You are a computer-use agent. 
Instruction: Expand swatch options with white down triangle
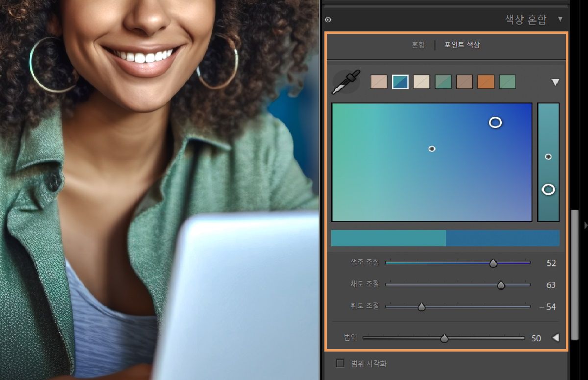coord(555,82)
